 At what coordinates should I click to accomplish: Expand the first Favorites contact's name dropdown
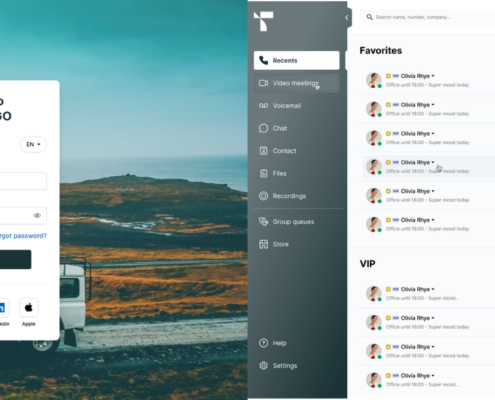pyautogui.click(x=433, y=76)
